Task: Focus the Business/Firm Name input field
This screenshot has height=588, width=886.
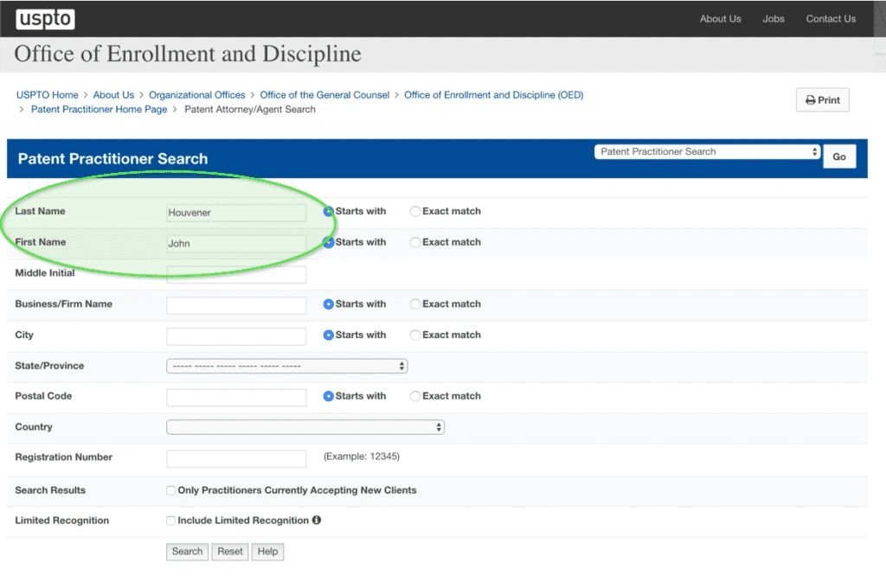Action: point(236,305)
